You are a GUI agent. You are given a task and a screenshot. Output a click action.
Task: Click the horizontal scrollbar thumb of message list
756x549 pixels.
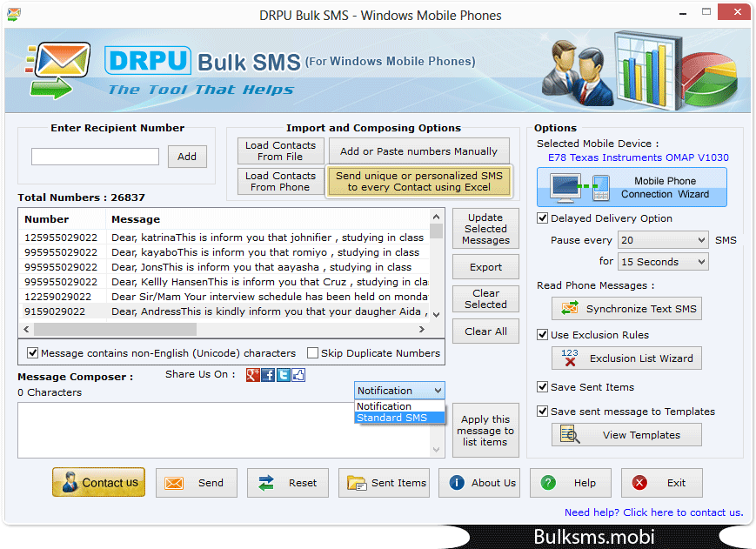click(115, 329)
